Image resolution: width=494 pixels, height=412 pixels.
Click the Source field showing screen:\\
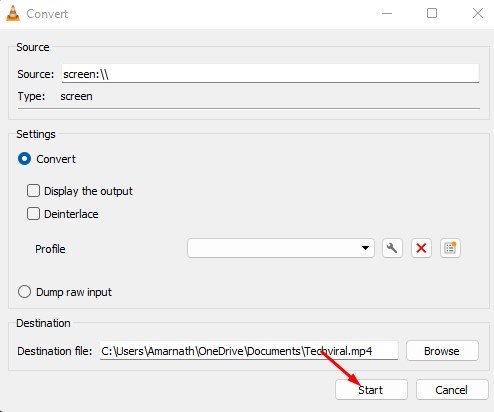(x=270, y=74)
